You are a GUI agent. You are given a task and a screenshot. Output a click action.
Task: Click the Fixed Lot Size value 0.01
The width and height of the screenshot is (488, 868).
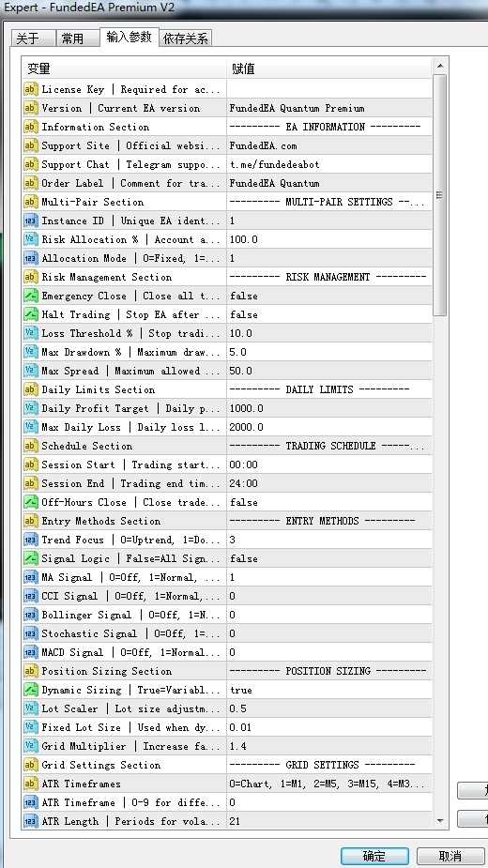point(240,727)
